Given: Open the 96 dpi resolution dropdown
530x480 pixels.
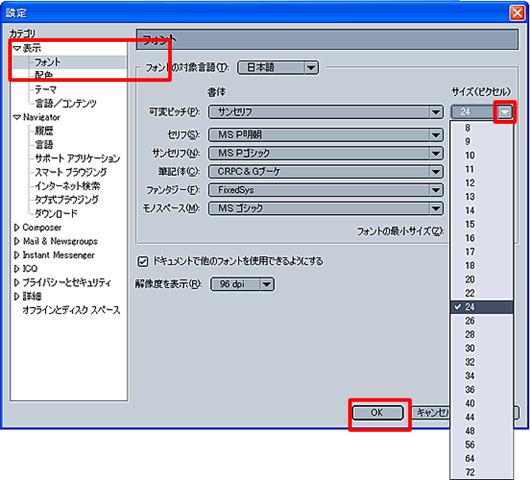Looking at the screenshot, I should (x=242, y=284).
